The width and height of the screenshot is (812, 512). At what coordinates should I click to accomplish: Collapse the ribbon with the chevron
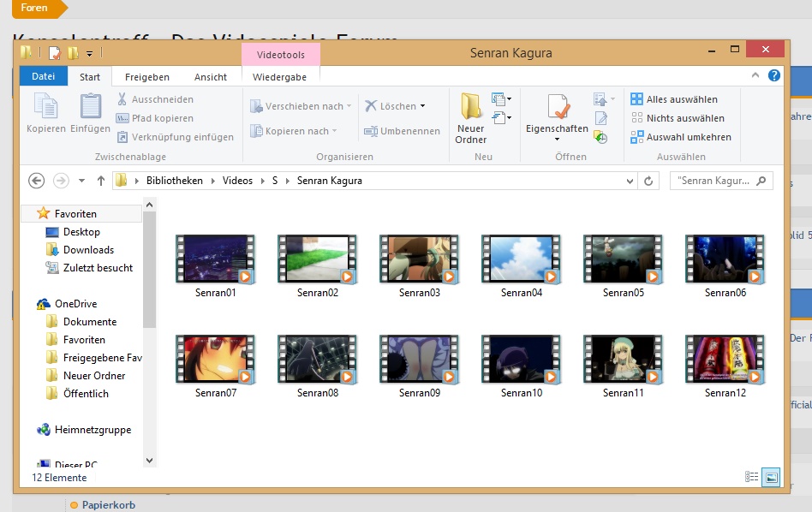click(755, 75)
